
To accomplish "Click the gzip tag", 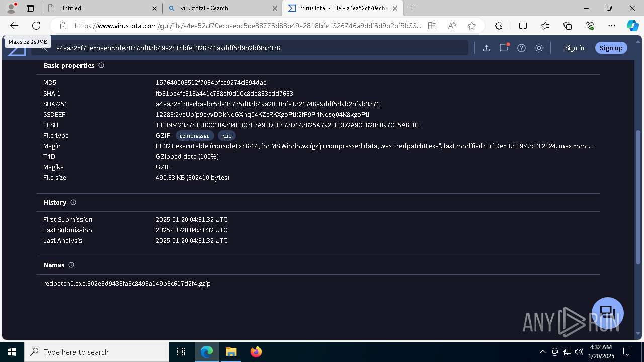I will point(227,136).
